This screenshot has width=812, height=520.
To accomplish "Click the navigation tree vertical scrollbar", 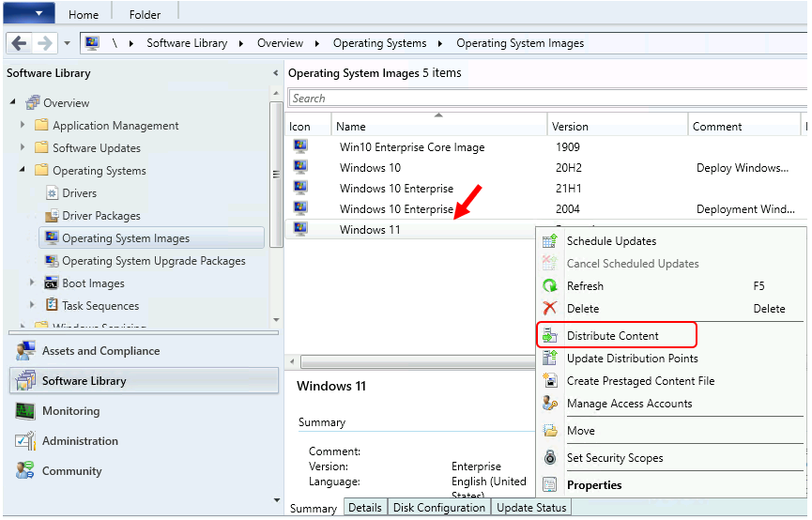I will [x=276, y=175].
